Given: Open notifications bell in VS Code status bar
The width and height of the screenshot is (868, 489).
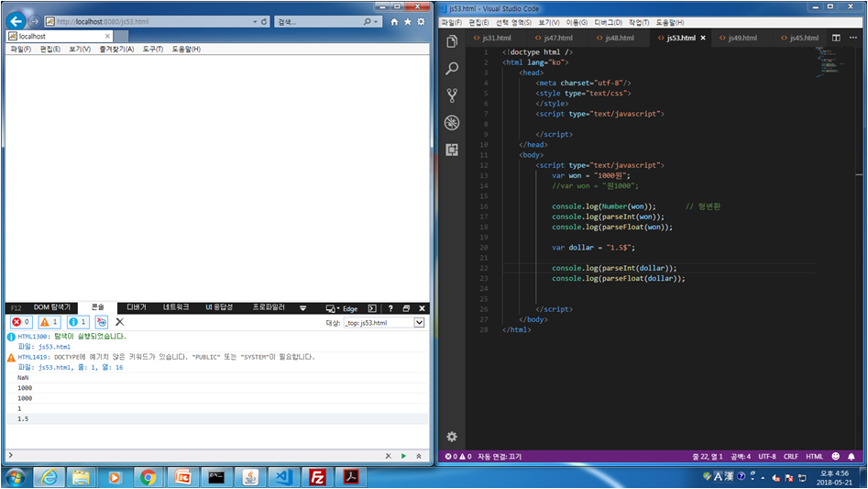Looking at the screenshot, I should point(852,456).
